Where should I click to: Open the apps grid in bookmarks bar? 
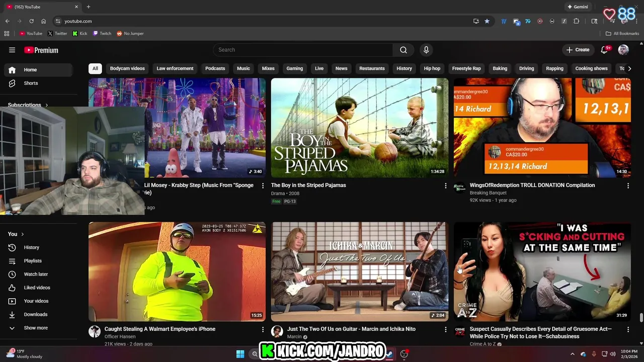7,34
